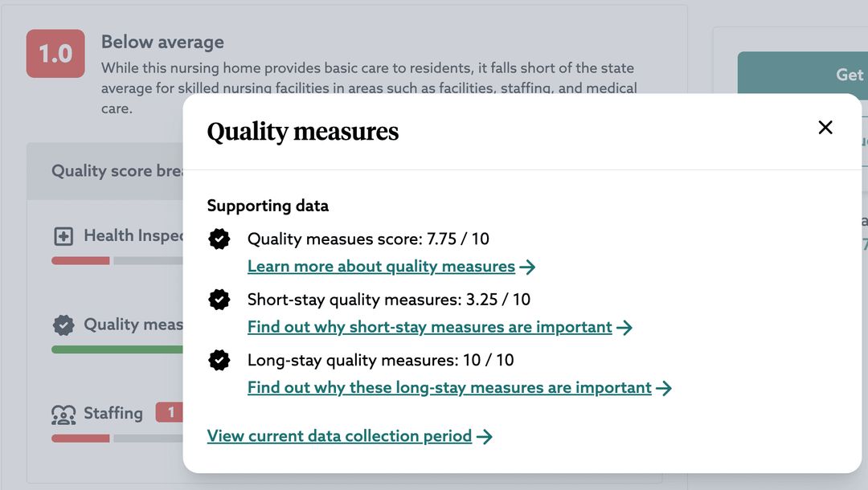868x490 pixels.
Task: Click the badge icon next to long-stay quality measures
Action: pyautogui.click(x=219, y=360)
